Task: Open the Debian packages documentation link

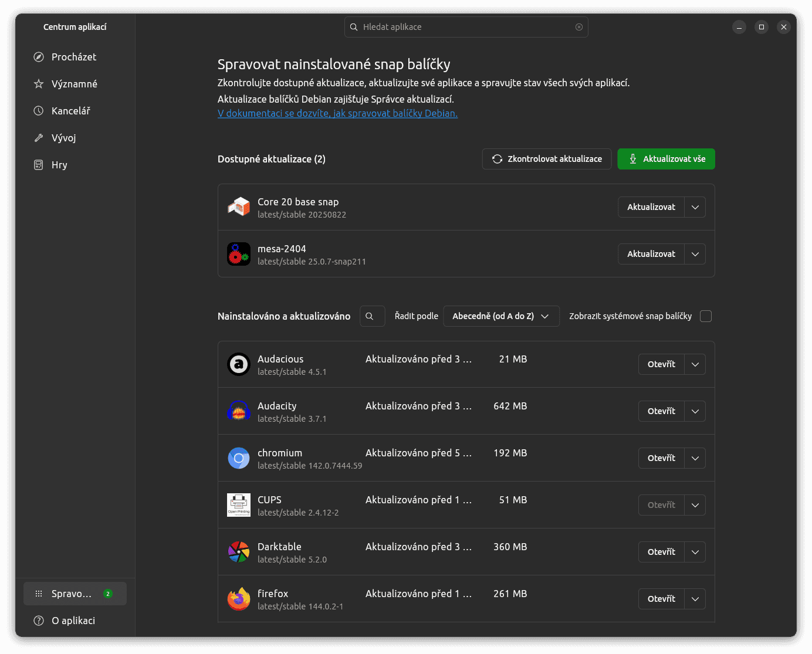Action: (x=337, y=113)
